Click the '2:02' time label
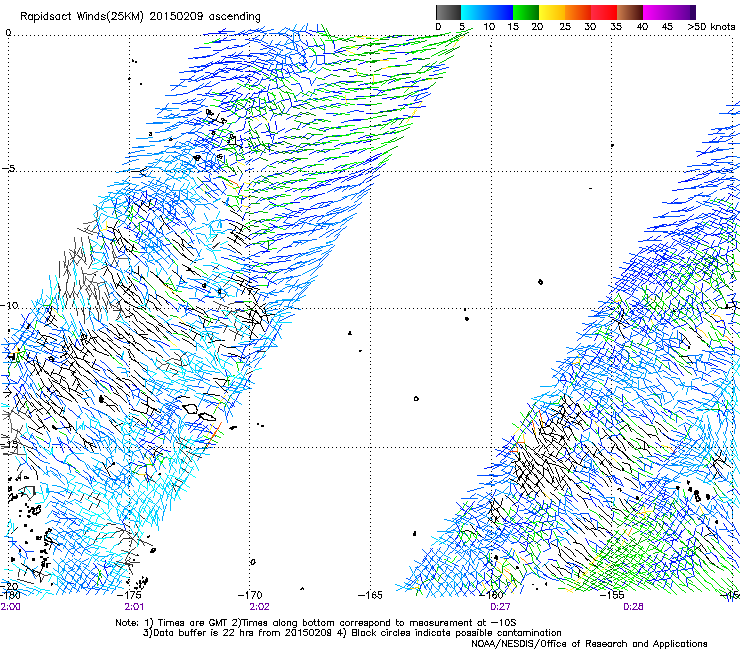740x650 pixels. tap(259, 607)
